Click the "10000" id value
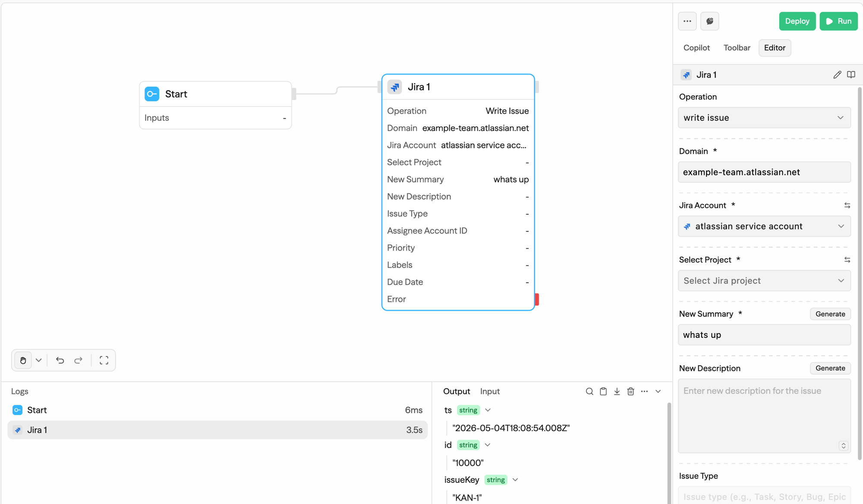863x504 pixels. (x=468, y=463)
